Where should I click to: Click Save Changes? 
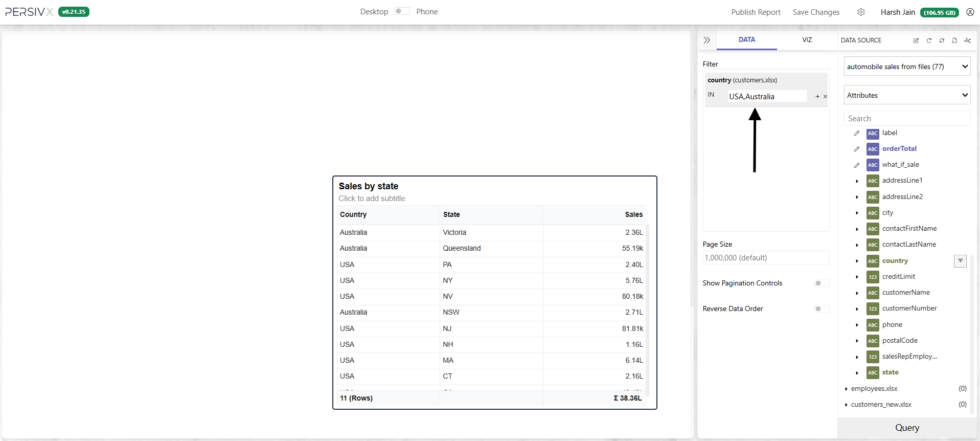pyautogui.click(x=816, y=12)
